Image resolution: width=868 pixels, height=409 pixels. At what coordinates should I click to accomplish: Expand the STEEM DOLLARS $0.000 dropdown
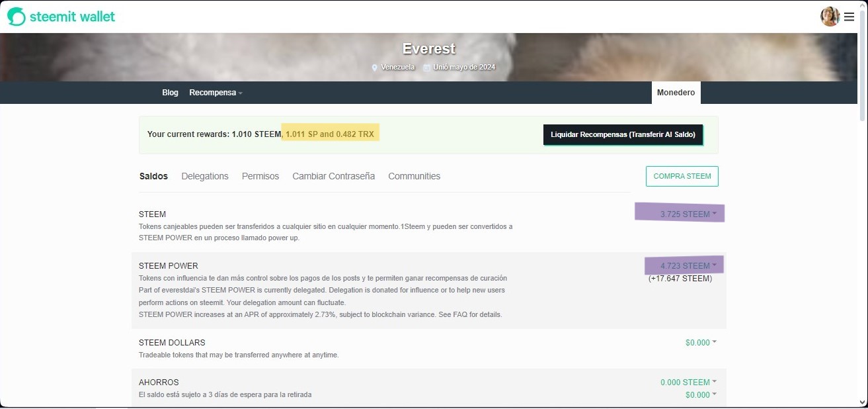click(x=701, y=343)
